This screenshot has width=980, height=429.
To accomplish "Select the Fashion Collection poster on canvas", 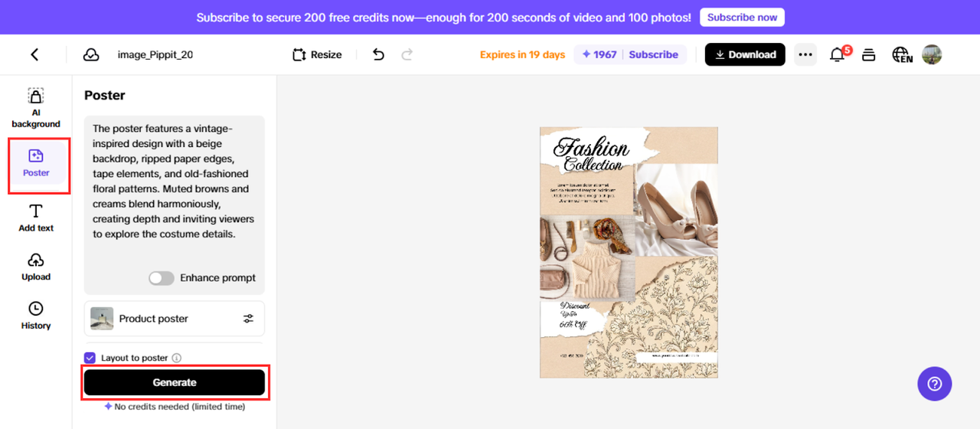I will [629, 252].
